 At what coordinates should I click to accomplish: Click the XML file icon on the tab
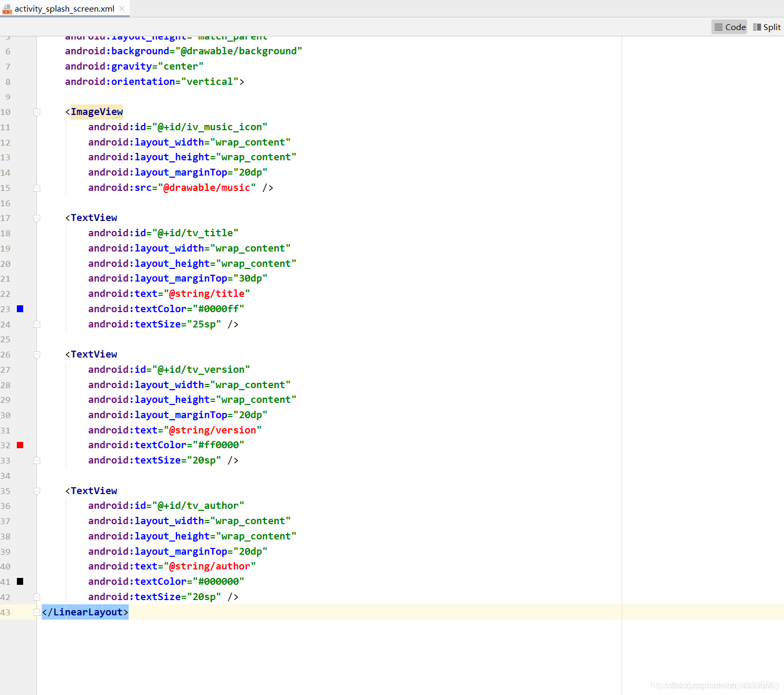click(7, 9)
